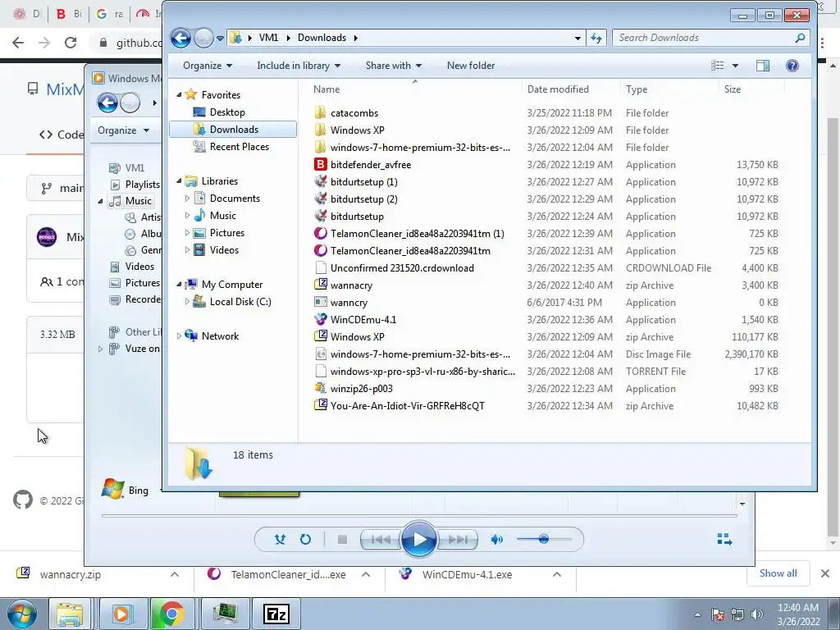The image size is (840, 630).
Task: Open wannacry.zip download chip in Chrome
Action: pyautogui.click(x=70, y=575)
